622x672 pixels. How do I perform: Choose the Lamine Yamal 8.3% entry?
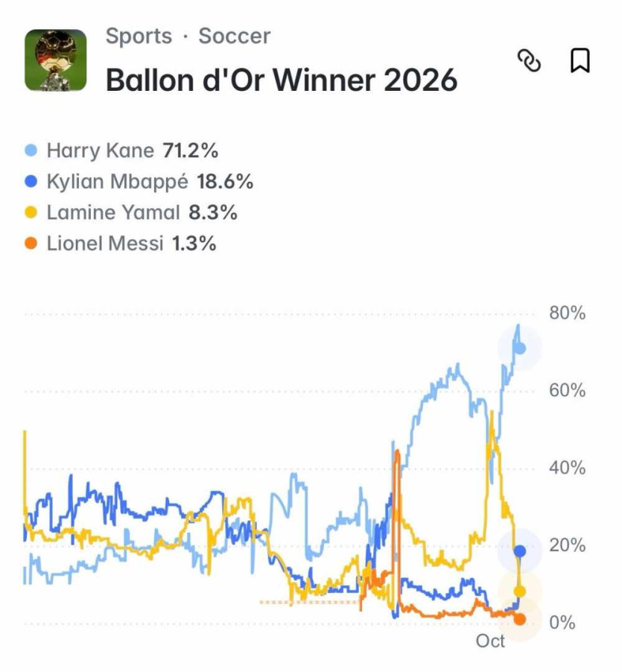point(131,212)
